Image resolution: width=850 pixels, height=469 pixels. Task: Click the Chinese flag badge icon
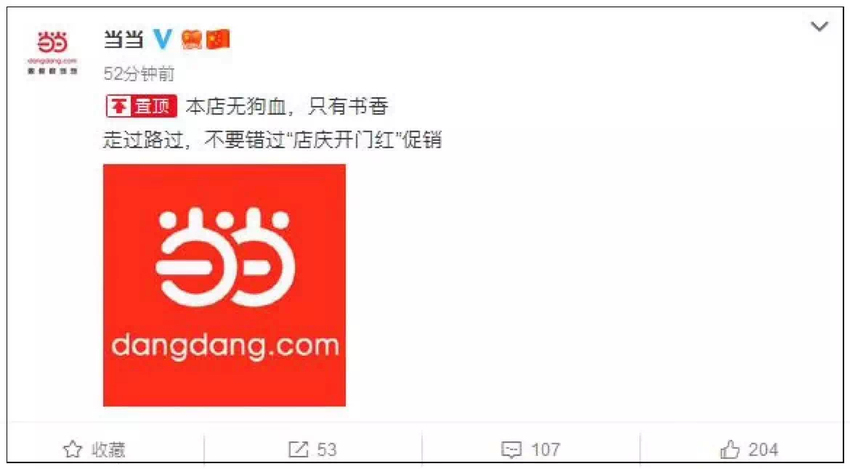point(217,39)
